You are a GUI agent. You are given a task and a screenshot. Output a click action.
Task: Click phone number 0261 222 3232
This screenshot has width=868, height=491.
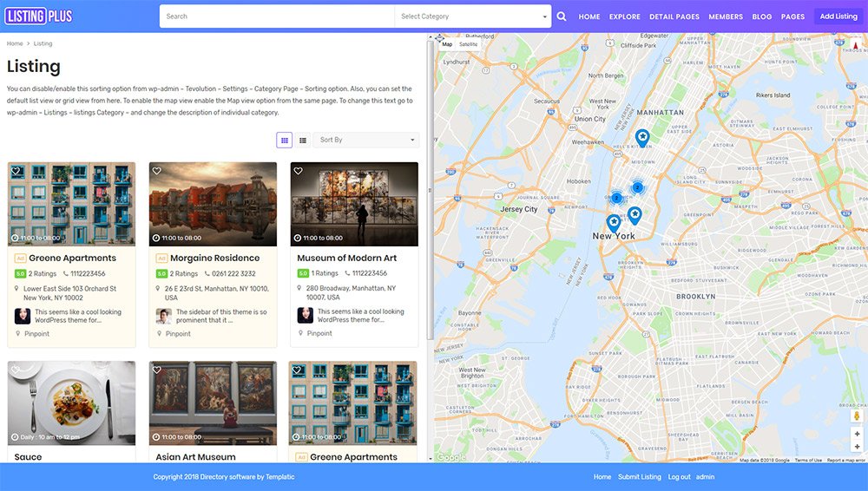(x=233, y=273)
